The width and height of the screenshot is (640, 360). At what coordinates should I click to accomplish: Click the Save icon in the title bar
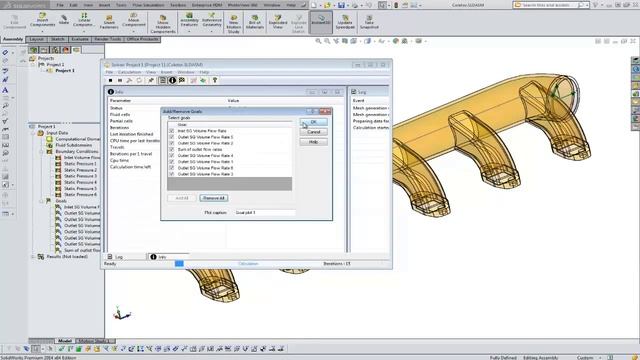tap(341, 5)
